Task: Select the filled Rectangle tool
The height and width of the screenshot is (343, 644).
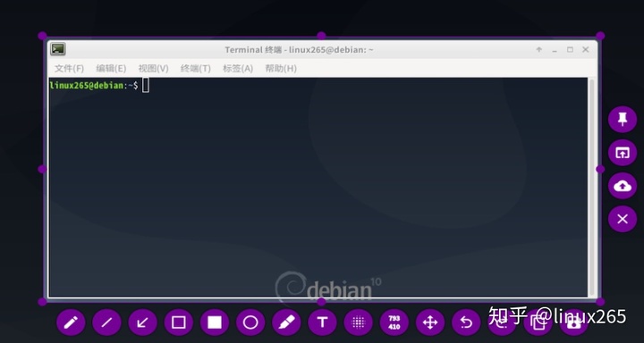Action: tap(215, 322)
